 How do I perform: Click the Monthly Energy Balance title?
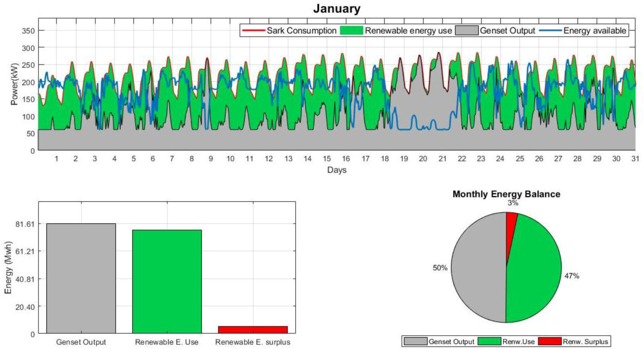[506, 194]
